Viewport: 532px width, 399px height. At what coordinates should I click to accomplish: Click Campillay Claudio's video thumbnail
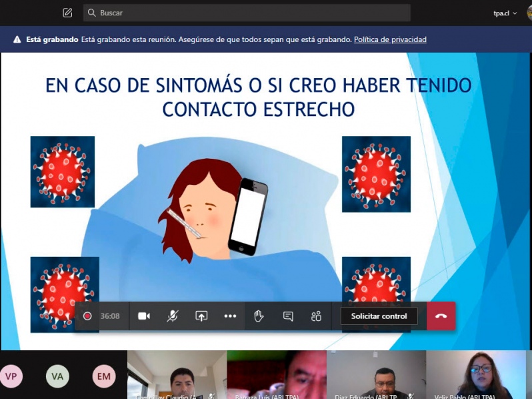[177, 375]
